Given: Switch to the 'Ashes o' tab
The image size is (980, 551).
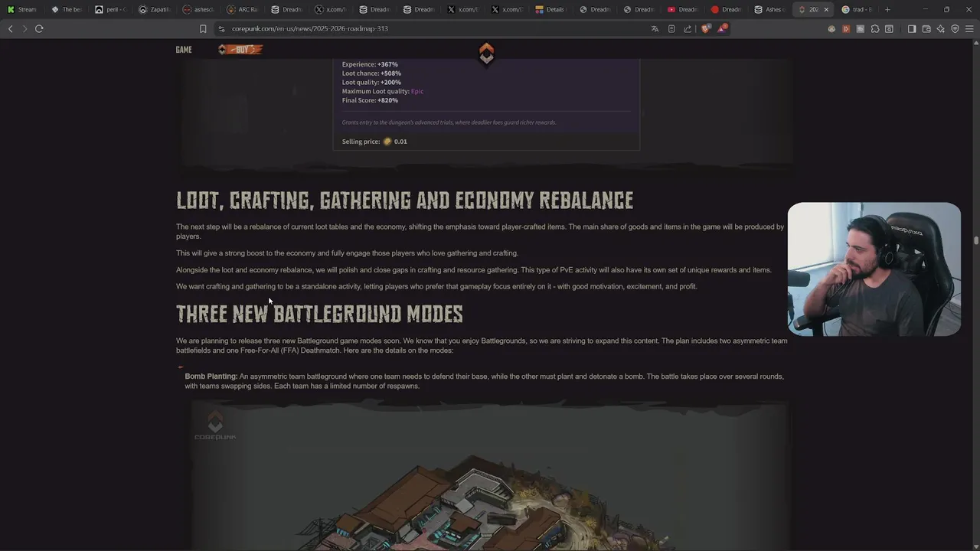Looking at the screenshot, I should point(769,9).
